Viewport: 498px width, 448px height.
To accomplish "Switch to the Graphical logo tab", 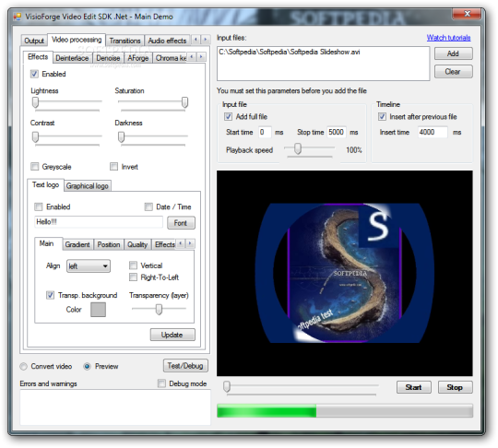I will point(88,186).
